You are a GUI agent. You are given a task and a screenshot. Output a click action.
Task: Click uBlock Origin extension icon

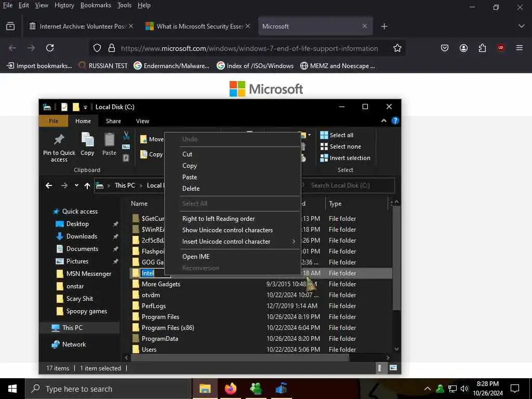(x=501, y=47)
